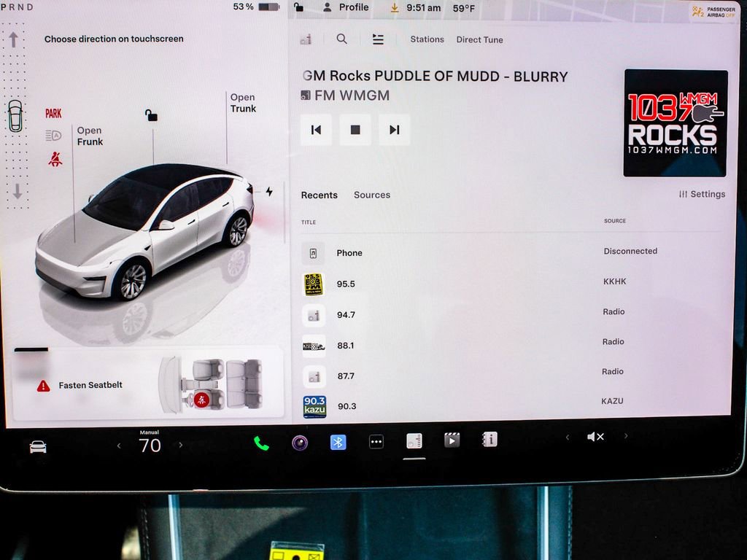Viewport: 747px width, 560px height.
Task: Select the Direct Tune menu item
Action: (x=479, y=39)
